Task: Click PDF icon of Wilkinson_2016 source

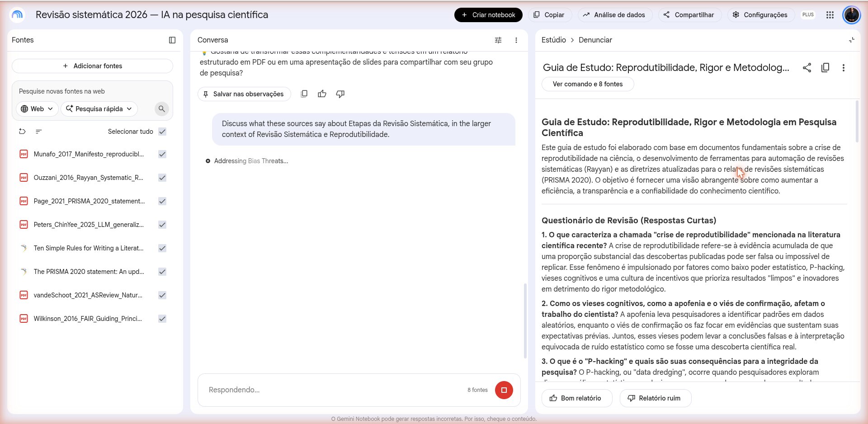Action: click(24, 319)
